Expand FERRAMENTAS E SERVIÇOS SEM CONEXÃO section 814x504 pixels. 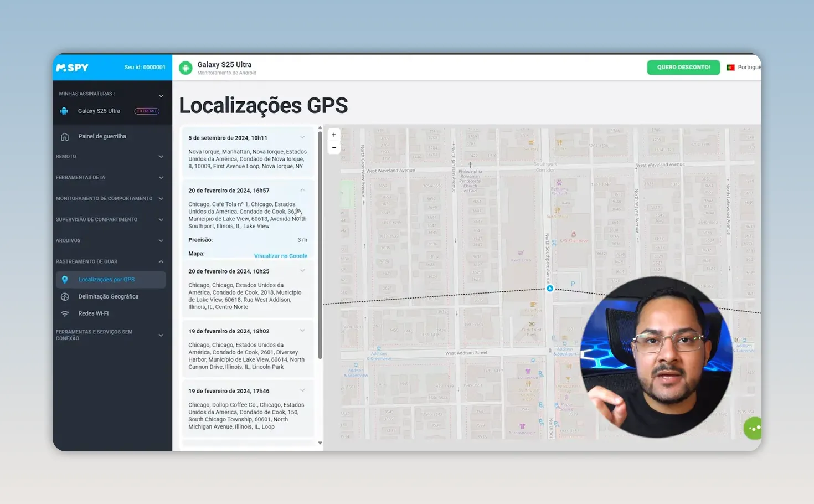pyautogui.click(x=161, y=335)
